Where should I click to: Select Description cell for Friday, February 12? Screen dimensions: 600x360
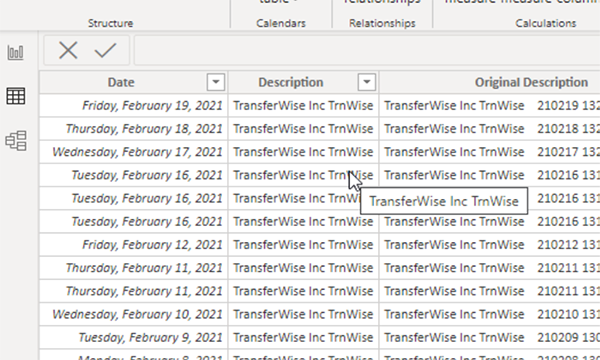point(303,245)
